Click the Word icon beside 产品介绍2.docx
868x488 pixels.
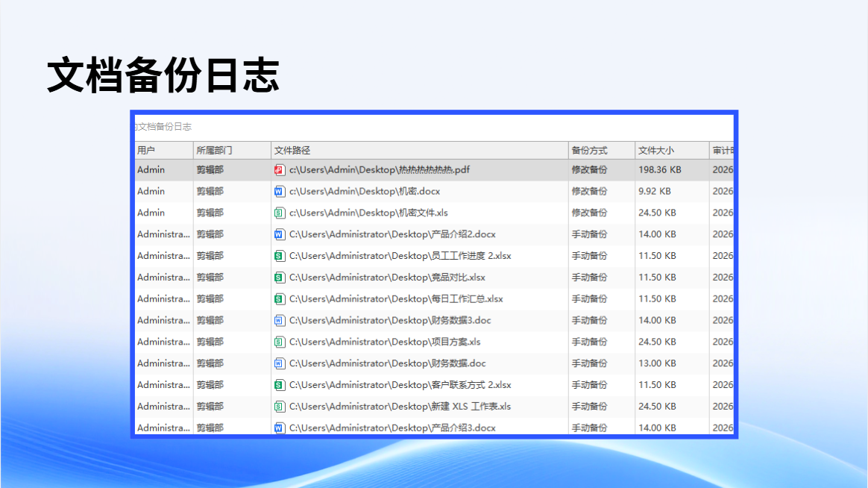tap(280, 234)
